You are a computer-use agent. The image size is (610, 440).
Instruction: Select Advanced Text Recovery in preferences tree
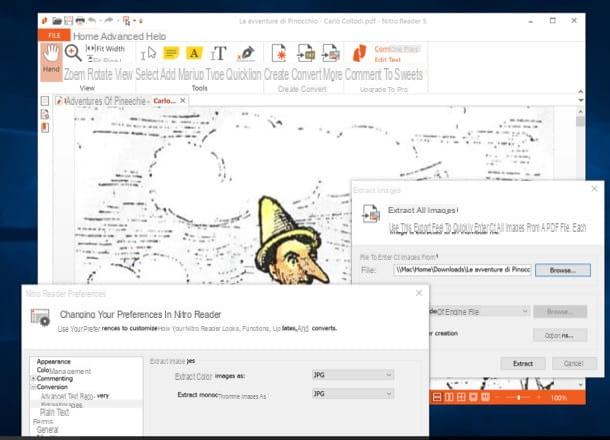point(75,396)
